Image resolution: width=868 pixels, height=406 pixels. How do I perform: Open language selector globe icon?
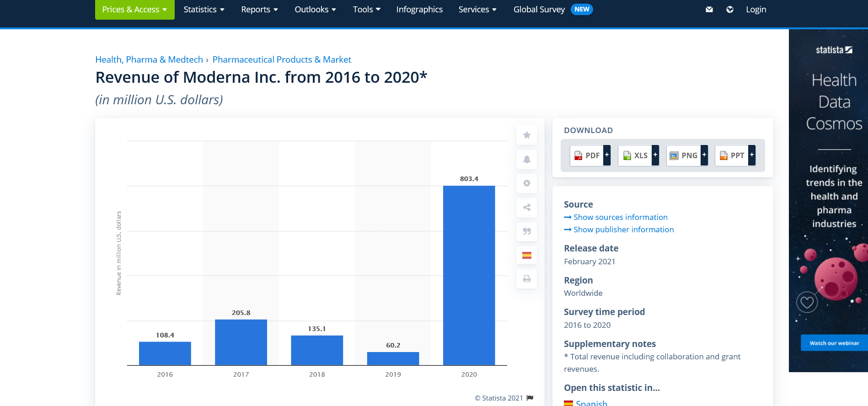pyautogui.click(x=730, y=10)
